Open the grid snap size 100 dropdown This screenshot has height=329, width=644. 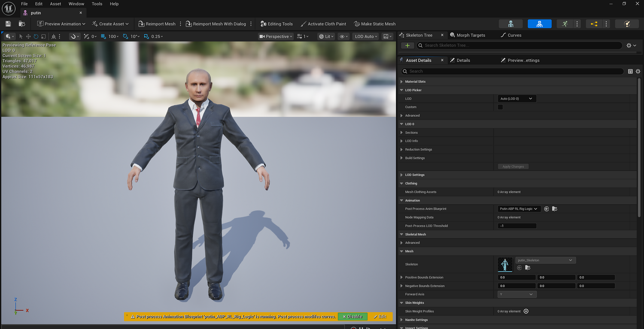coord(114,36)
